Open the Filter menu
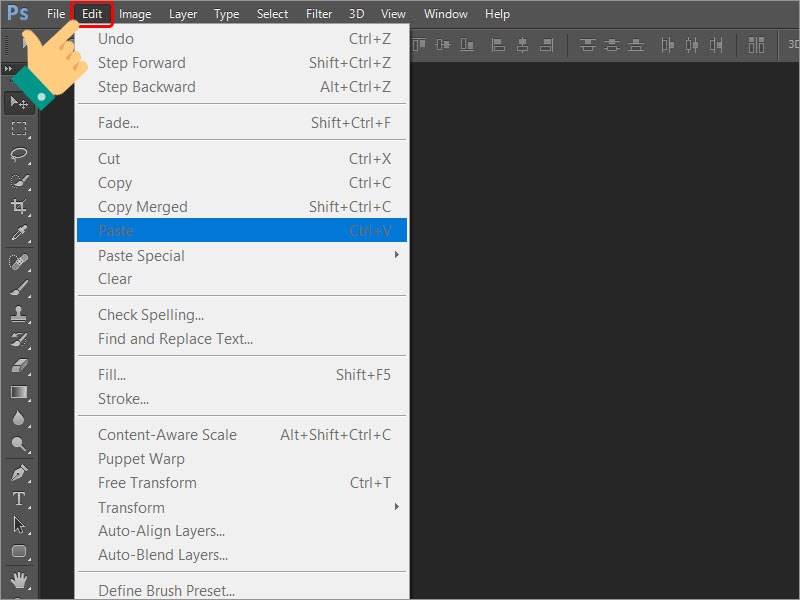 (x=318, y=13)
